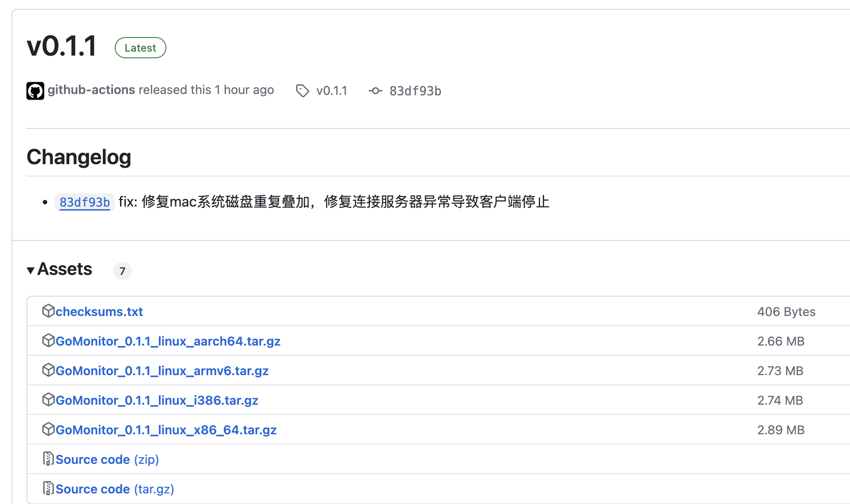
Task: Click the '2.74 MB' file size
Action: 780,400
